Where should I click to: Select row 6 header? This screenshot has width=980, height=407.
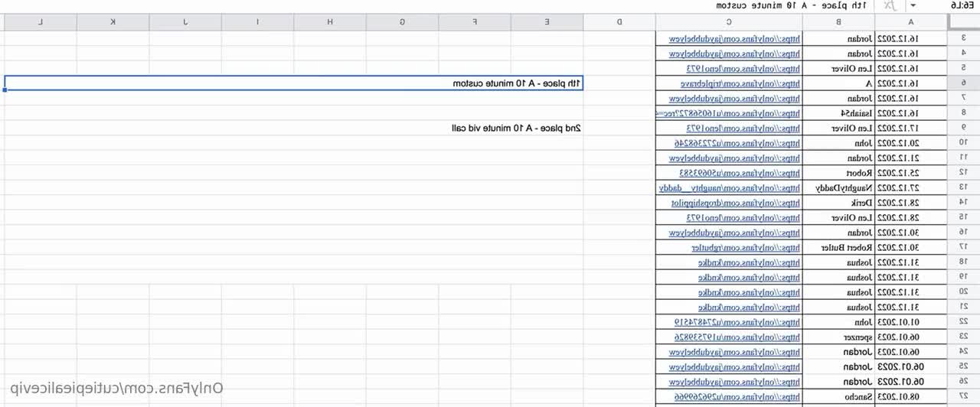click(x=963, y=83)
